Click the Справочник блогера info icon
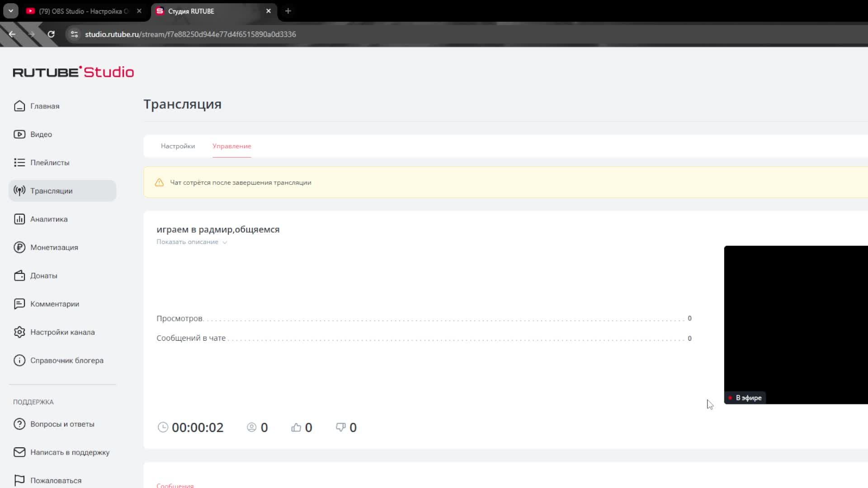 point(19,360)
